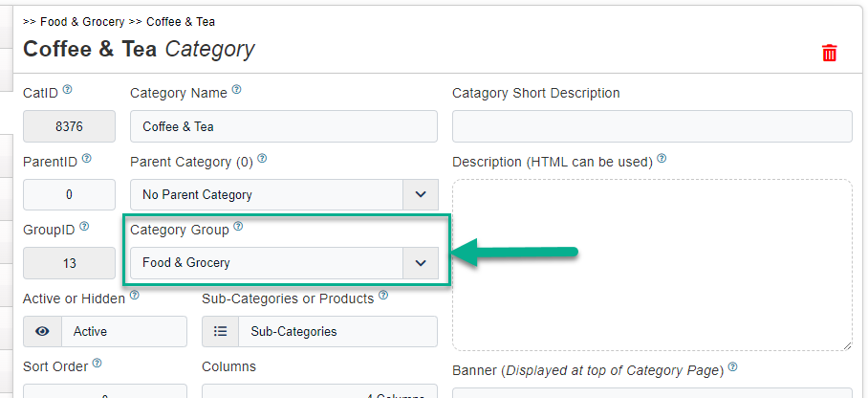Click help icon beside Category Group label

[x=239, y=227]
